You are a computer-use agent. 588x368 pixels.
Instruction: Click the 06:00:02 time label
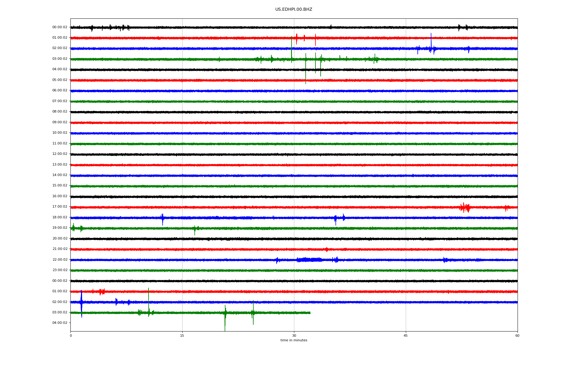click(60, 90)
